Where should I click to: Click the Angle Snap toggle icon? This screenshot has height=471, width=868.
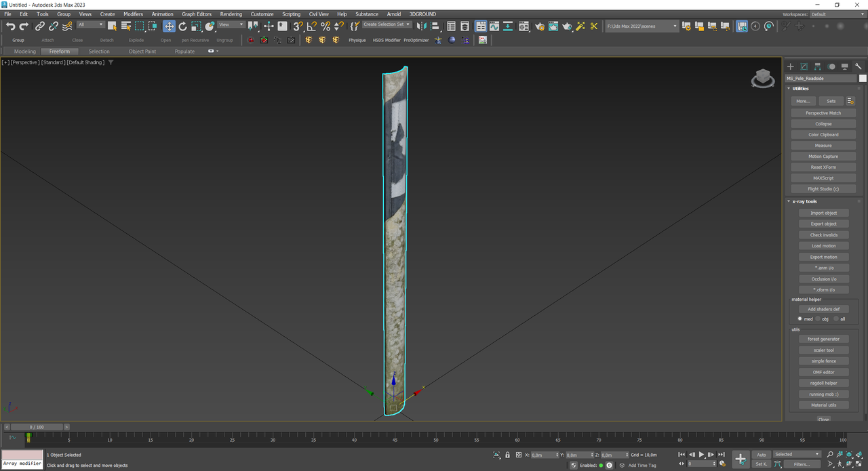click(311, 26)
